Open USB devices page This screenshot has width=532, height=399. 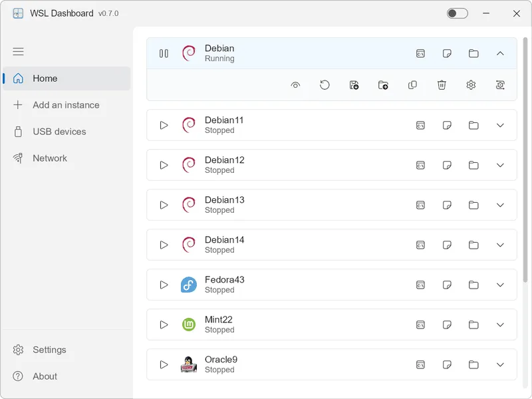66,132
